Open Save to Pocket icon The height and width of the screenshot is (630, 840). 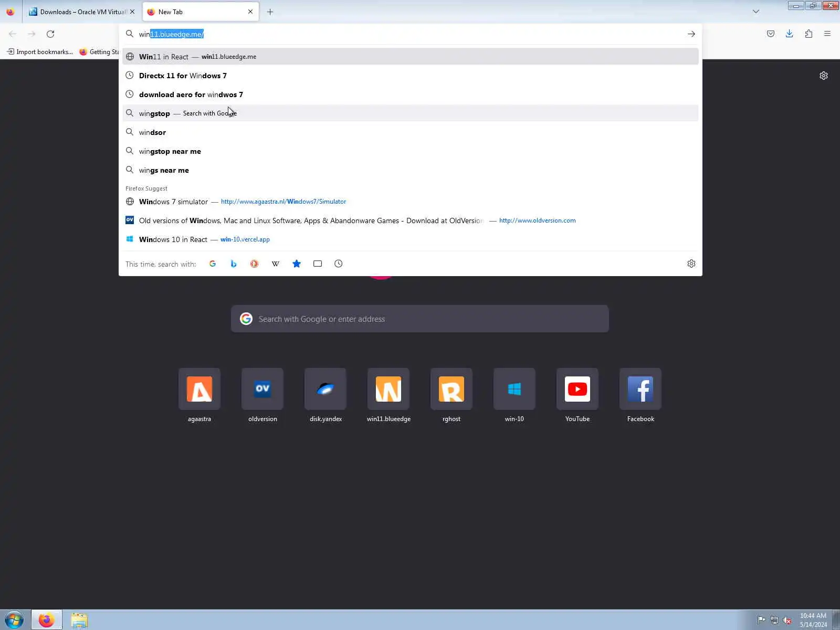[770, 34]
